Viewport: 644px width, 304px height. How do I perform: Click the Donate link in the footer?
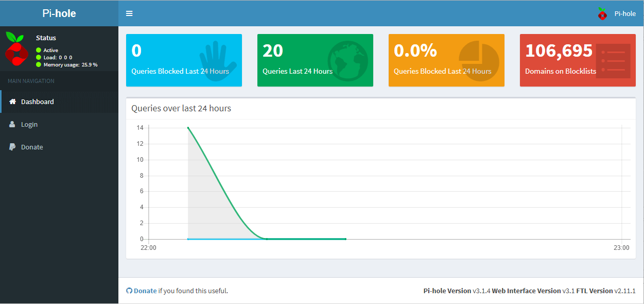coord(145,291)
